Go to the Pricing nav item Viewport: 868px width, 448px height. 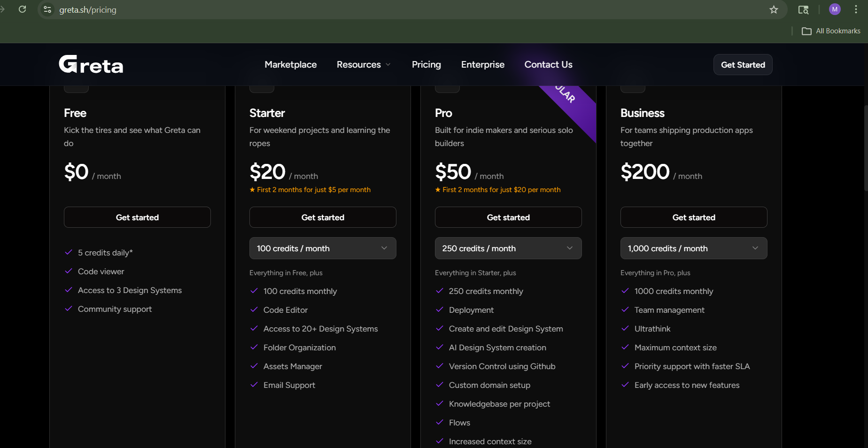click(426, 64)
